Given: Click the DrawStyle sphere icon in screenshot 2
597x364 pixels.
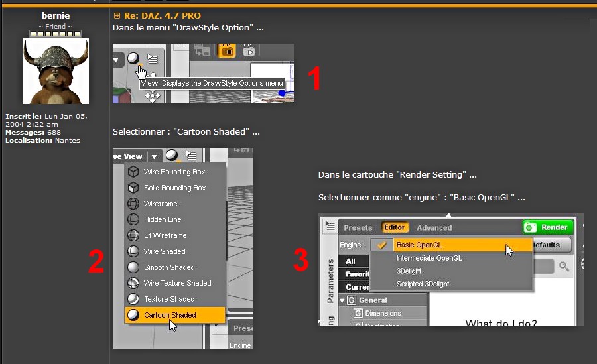Looking at the screenshot, I should pyautogui.click(x=172, y=155).
